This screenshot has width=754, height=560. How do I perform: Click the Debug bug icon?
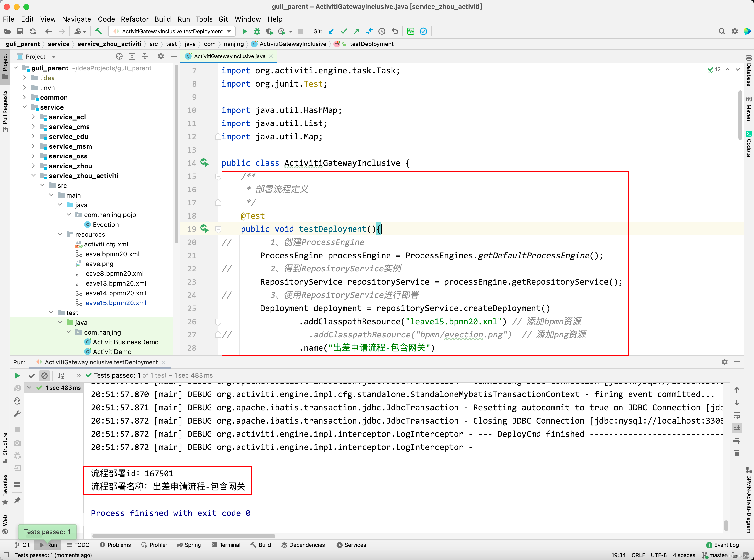257,32
